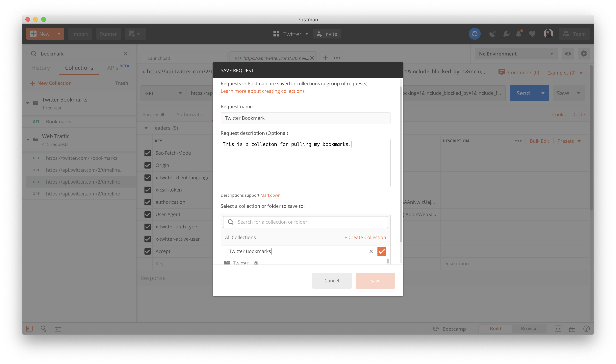This screenshot has width=616, height=364.
Task: Open the tab options ellipsis
Action: 337,58
